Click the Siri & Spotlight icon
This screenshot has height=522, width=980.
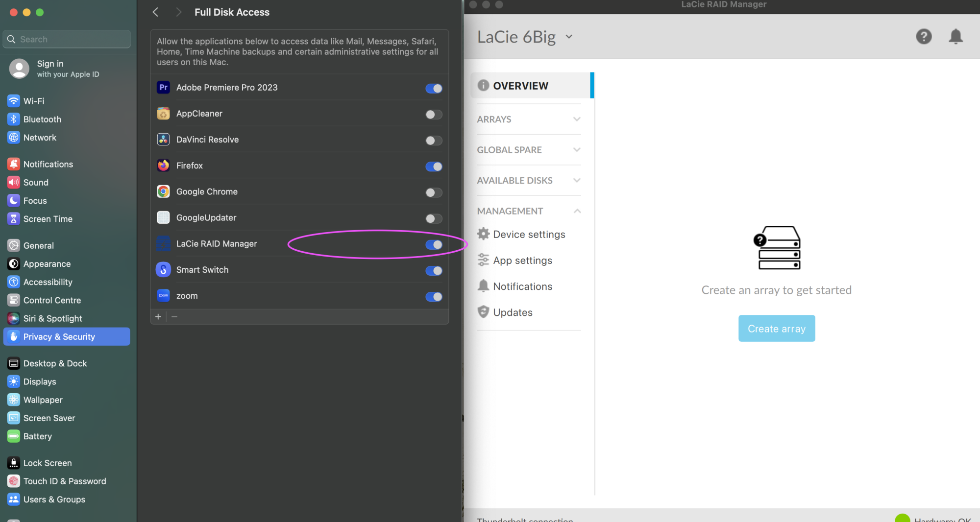click(x=14, y=318)
